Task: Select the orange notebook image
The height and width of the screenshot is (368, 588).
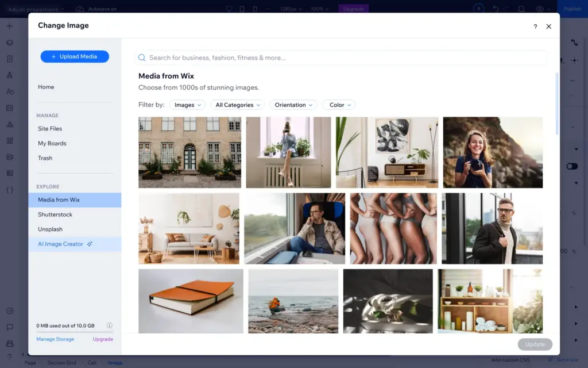Action: point(191,301)
